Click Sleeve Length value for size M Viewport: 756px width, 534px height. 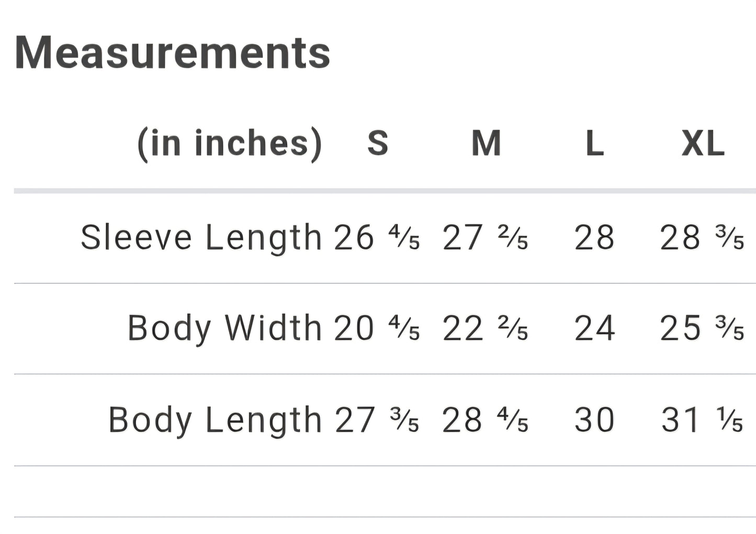[x=486, y=238]
